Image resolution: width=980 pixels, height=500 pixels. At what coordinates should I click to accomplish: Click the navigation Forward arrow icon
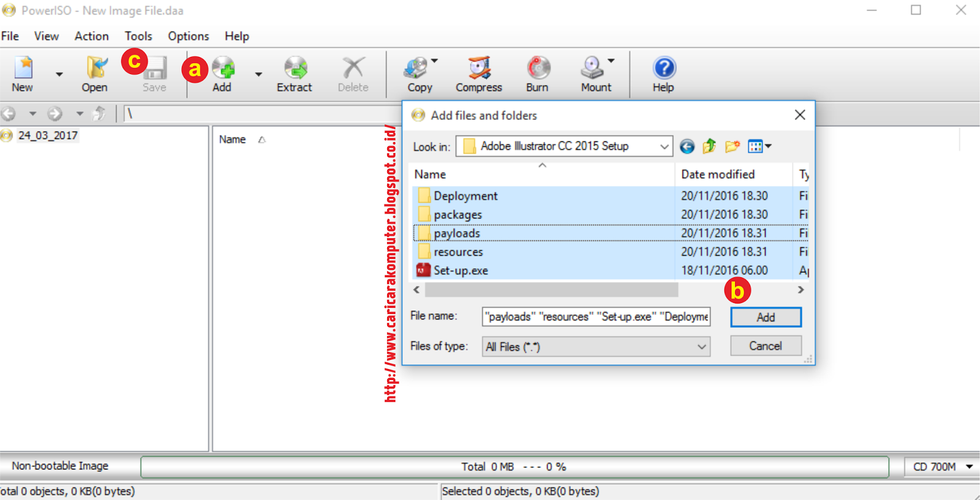[x=55, y=113]
